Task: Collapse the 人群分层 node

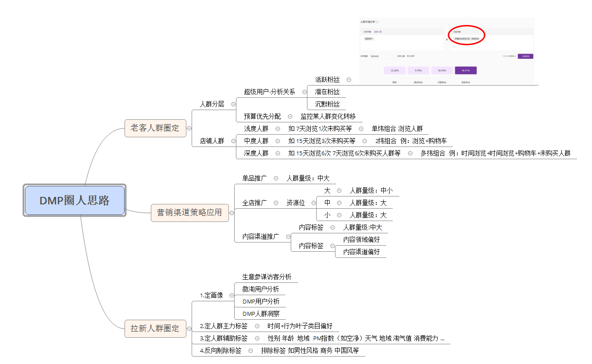Action: tap(233, 104)
